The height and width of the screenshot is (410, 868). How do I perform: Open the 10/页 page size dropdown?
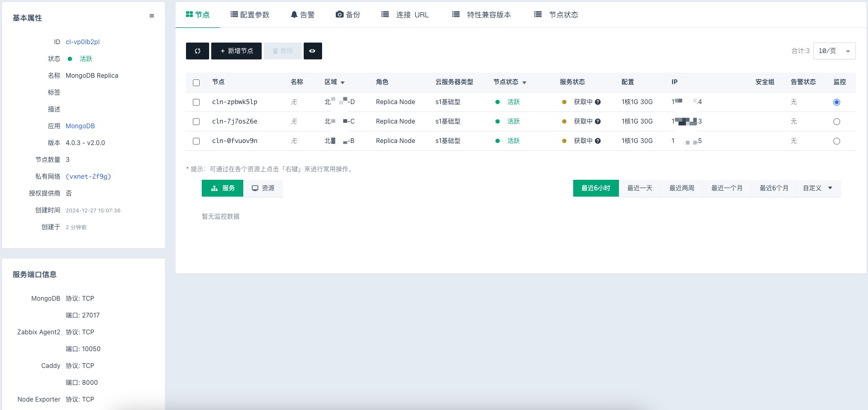pyautogui.click(x=834, y=51)
